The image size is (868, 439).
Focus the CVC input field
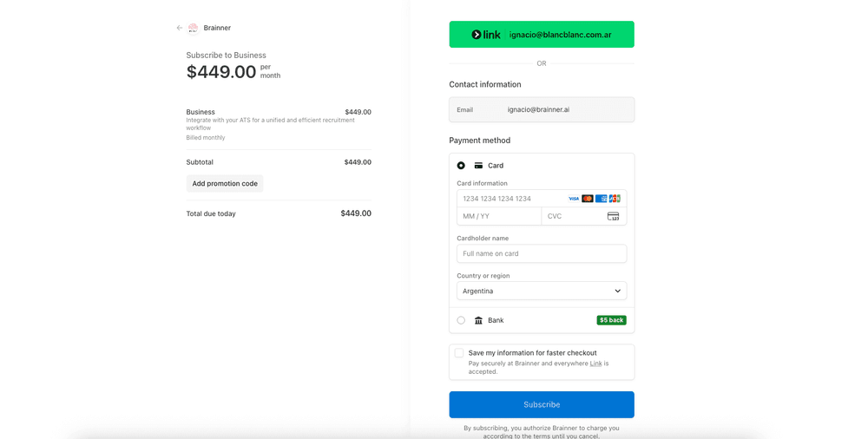click(584, 216)
